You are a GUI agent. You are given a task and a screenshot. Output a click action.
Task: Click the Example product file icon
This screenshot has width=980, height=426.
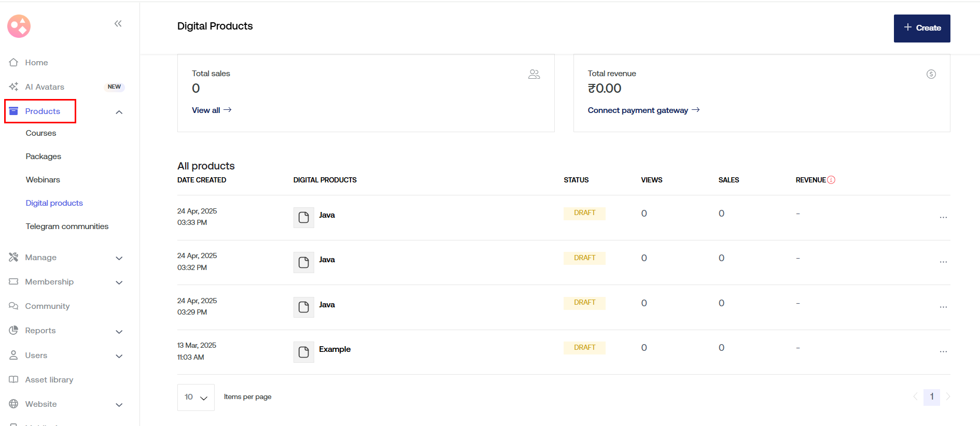304,352
